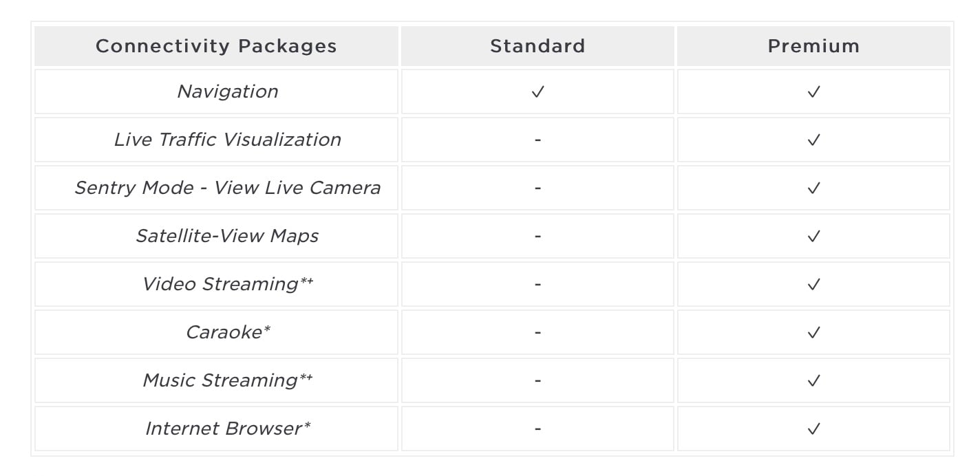Click Premium checkmark for Music Streaming
This screenshot has height=476, width=980.
(x=813, y=380)
